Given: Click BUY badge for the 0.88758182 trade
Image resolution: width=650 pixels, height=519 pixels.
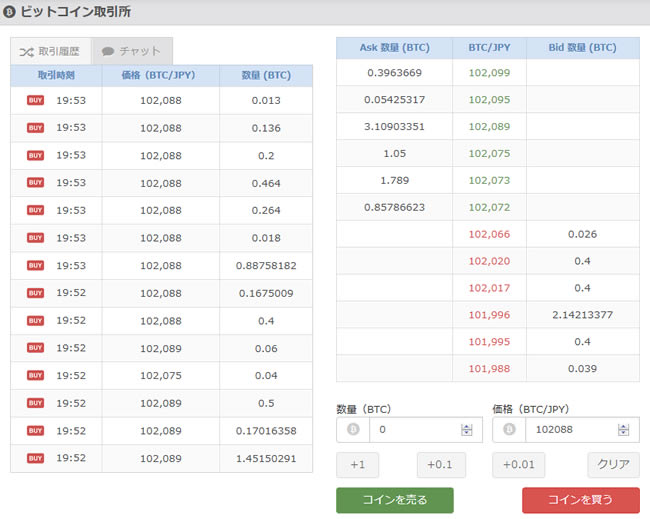Looking at the screenshot, I should pos(35,265).
